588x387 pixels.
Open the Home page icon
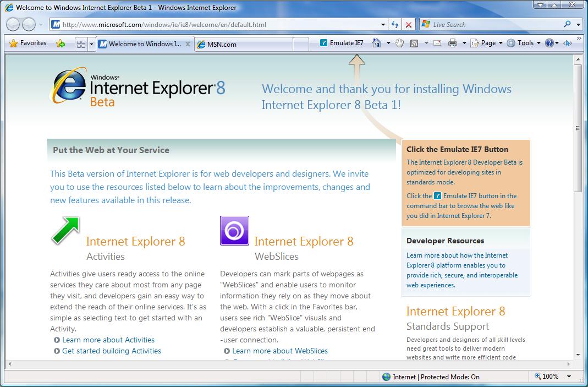[378, 42]
